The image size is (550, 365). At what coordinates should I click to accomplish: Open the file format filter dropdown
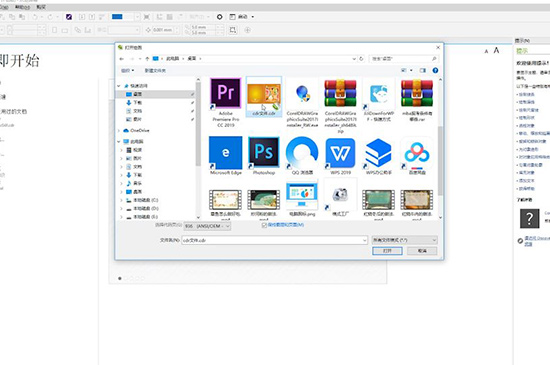404,240
